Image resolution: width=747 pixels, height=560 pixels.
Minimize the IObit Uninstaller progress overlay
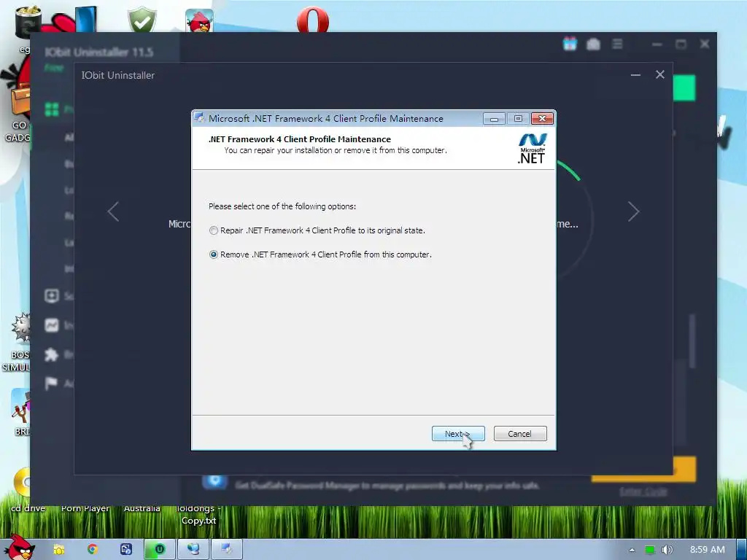pos(635,75)
